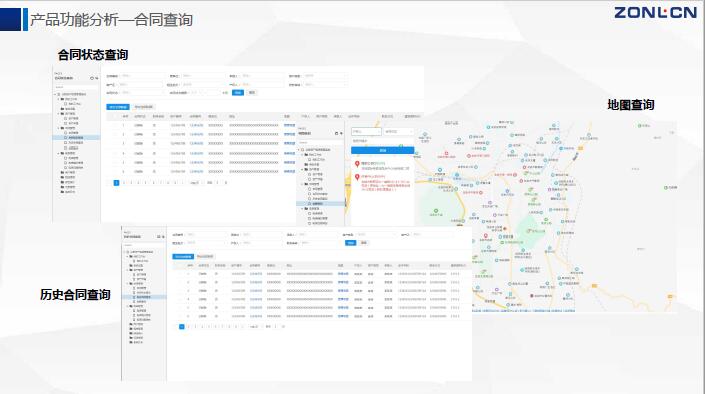
Task: Collapse the root node in contract status tree
Action: coord(56,94)
